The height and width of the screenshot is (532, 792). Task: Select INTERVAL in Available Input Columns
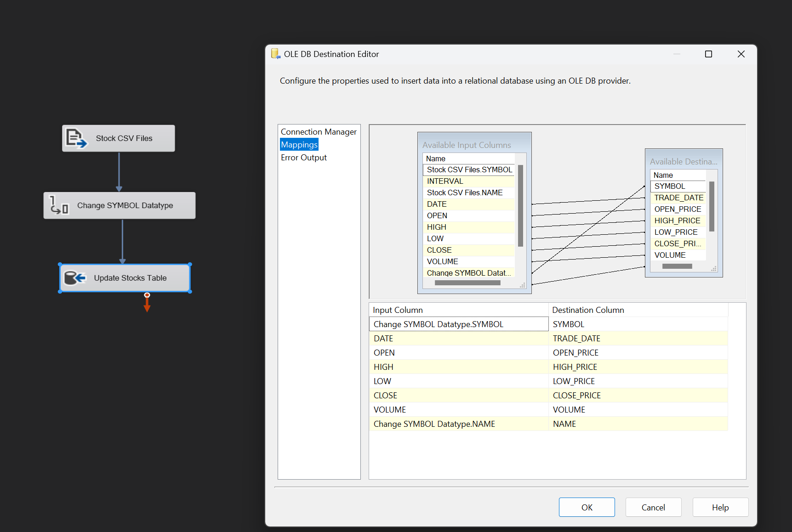tap(445, 181)
